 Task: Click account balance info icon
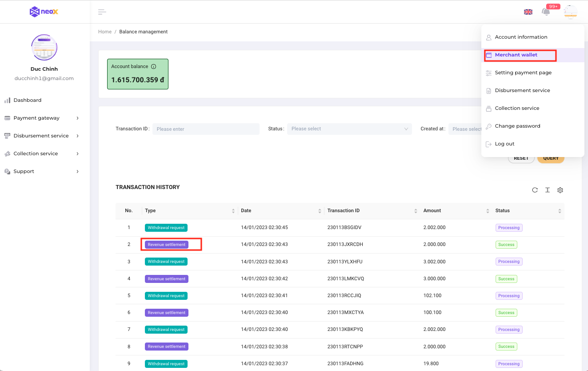(154, 67)
